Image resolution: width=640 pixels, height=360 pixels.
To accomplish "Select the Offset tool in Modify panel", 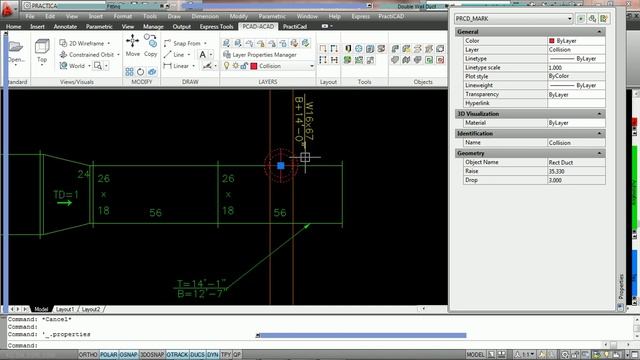I will (x=152, y=72).
